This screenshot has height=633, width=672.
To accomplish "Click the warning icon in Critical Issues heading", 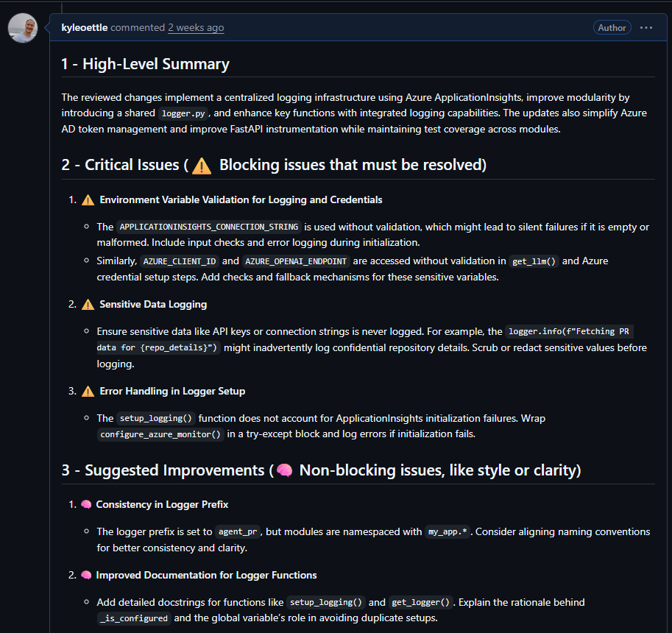I will coord(202,165).
